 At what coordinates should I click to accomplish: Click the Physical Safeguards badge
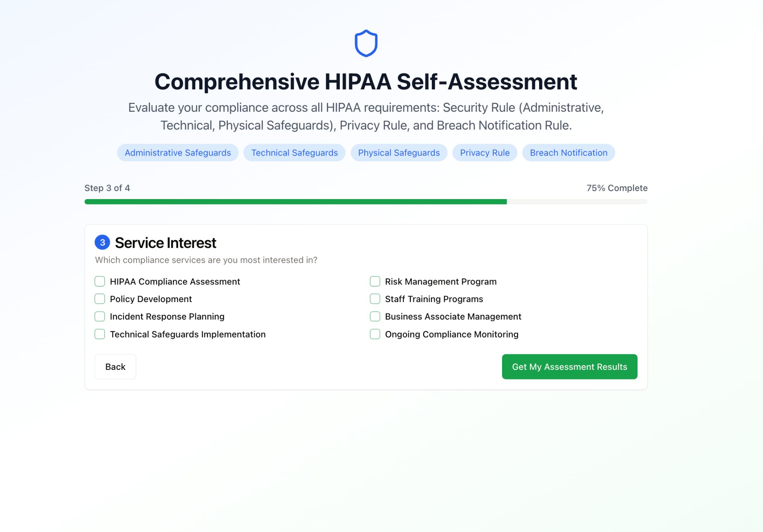click(399, 153)
